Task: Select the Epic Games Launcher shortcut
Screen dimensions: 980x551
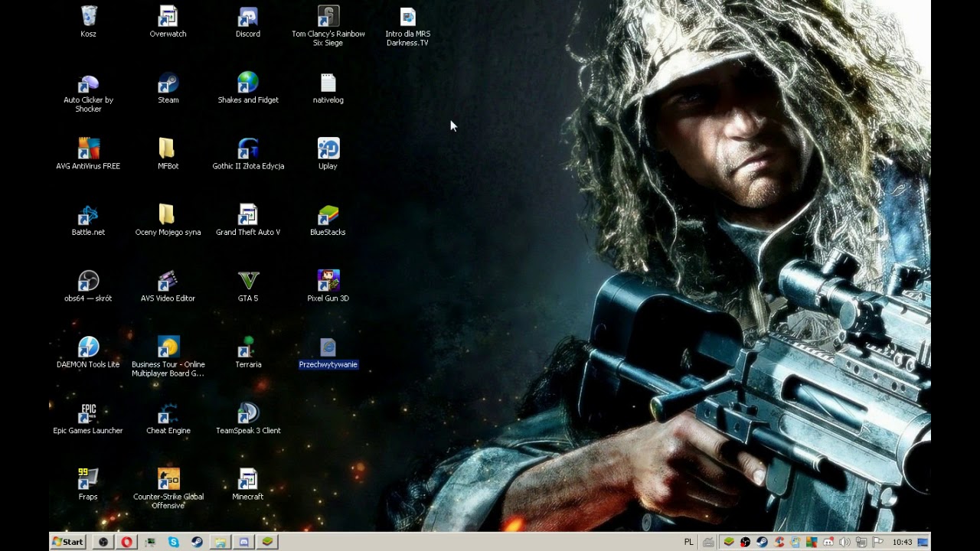Action: point(88,419)
